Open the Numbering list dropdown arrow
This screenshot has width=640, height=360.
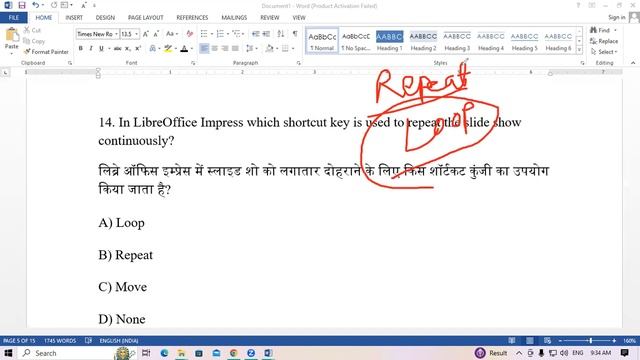point(228,34)
